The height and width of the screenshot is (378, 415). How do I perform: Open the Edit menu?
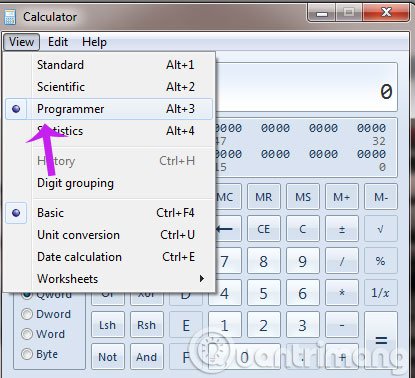click(x=58, y=42)
